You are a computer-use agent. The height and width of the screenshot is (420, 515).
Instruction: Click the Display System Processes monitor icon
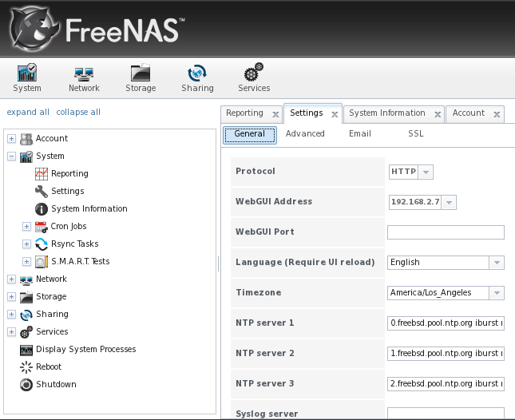[26, 350]
